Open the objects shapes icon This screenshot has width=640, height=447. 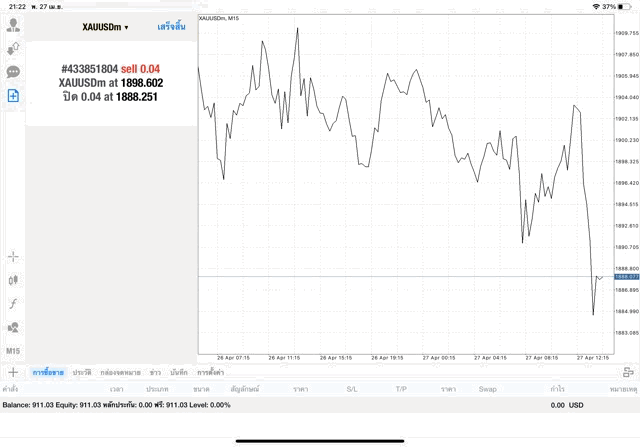pyautogui.click(x=13, y=327)
